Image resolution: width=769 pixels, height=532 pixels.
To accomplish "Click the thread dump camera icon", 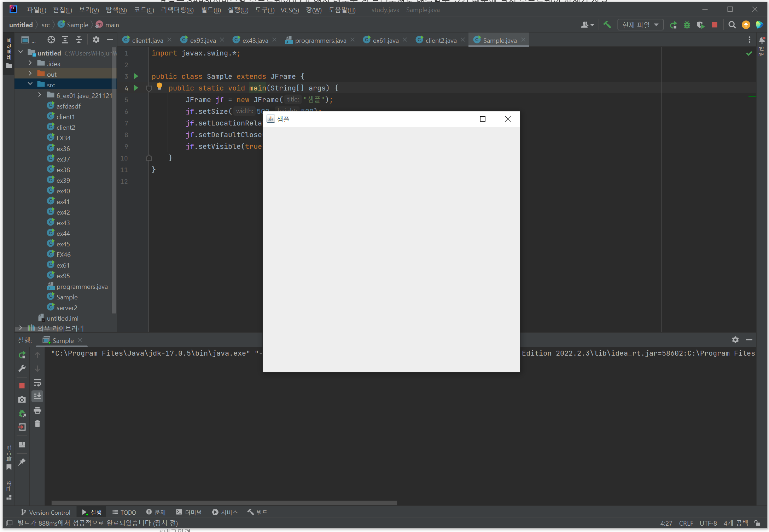I will tap(22, 399).
